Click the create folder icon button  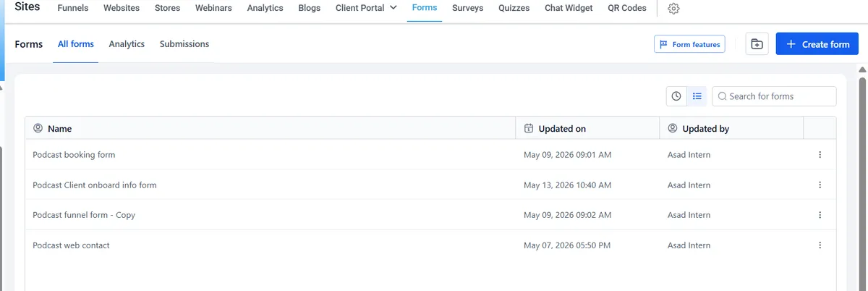click(757, 44)
